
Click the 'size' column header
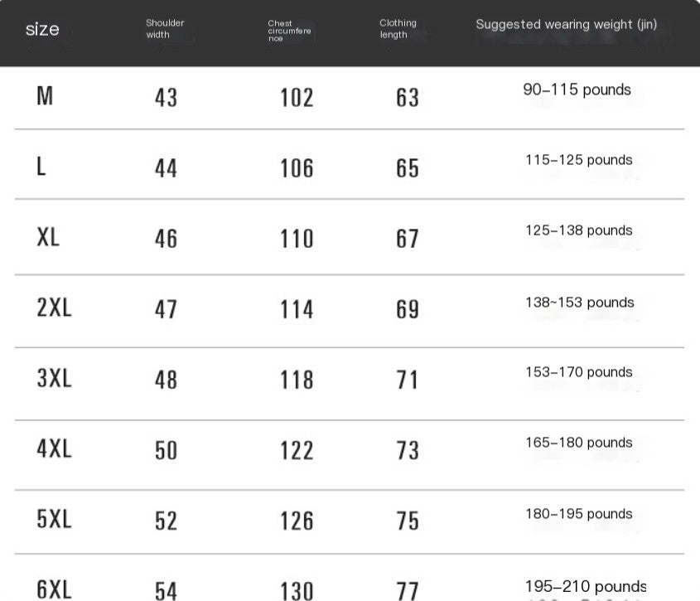[42, 30]
